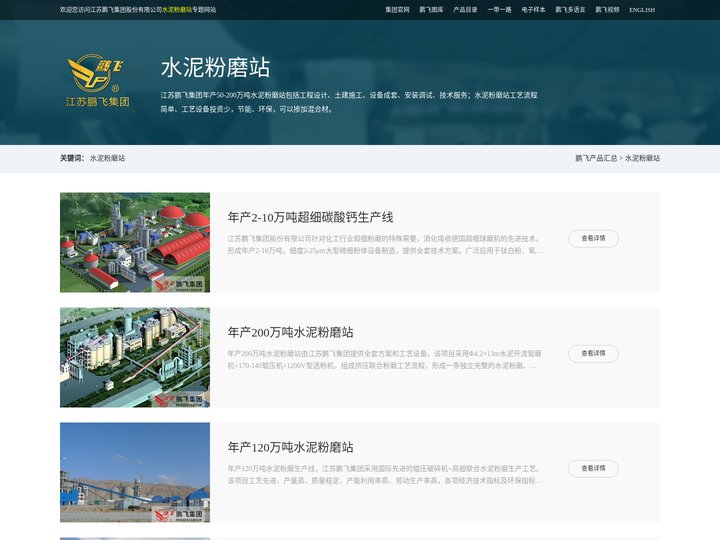720x540 pixels.
Task: Click 查看详情 for 年产200万吨水泥粉磨站
Action: (x=593, y=353)
